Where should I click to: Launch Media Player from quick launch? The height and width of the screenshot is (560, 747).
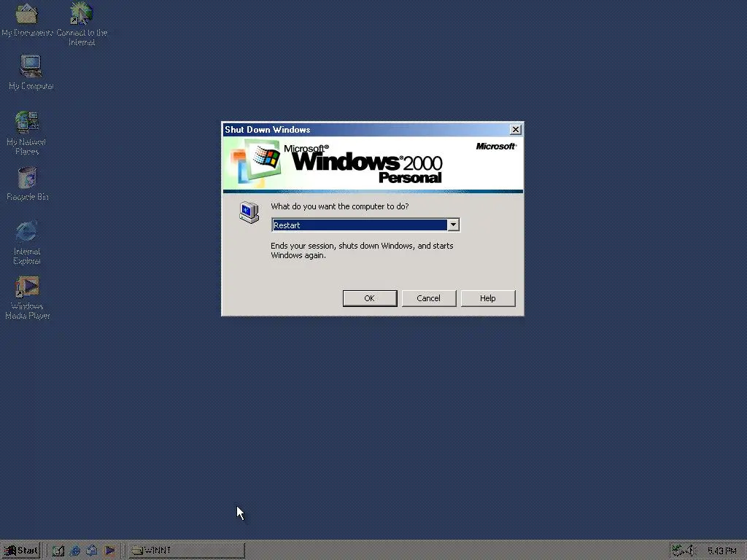(109, 551)
